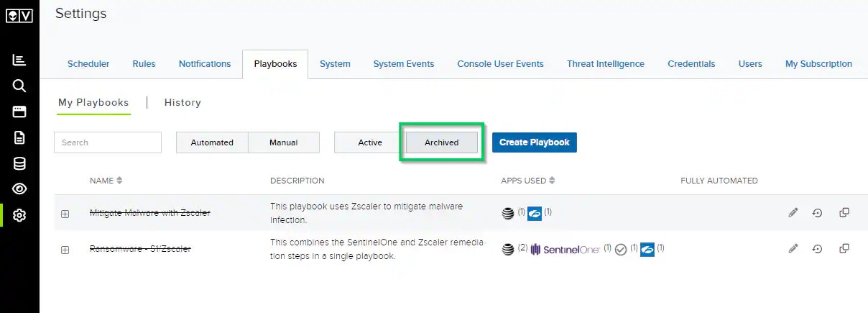This screenshot has width=868, height=313.
Task: Click the search magnifier sidebar icon
Action: click(x=19, y=86)
